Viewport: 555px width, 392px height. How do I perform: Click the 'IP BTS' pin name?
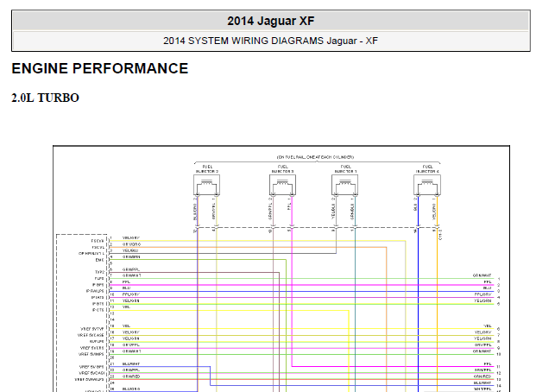98,304
